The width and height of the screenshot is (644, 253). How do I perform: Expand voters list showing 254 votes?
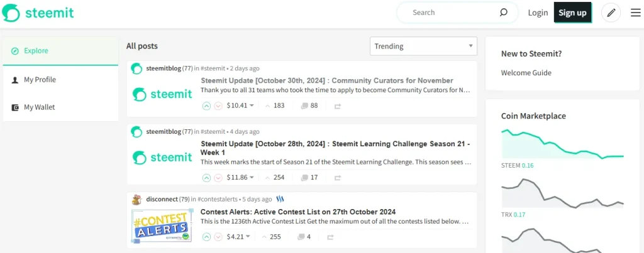pyautogui.click(x=275, y=178)
